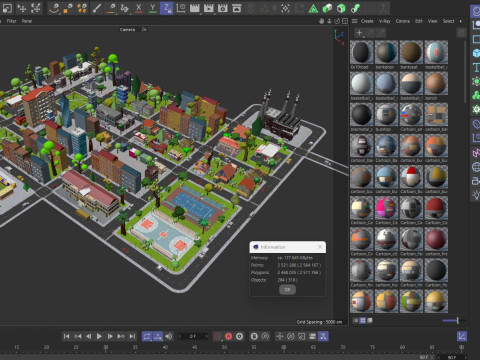
Task: Open the View menu in material manager
Action: [432, 21]
